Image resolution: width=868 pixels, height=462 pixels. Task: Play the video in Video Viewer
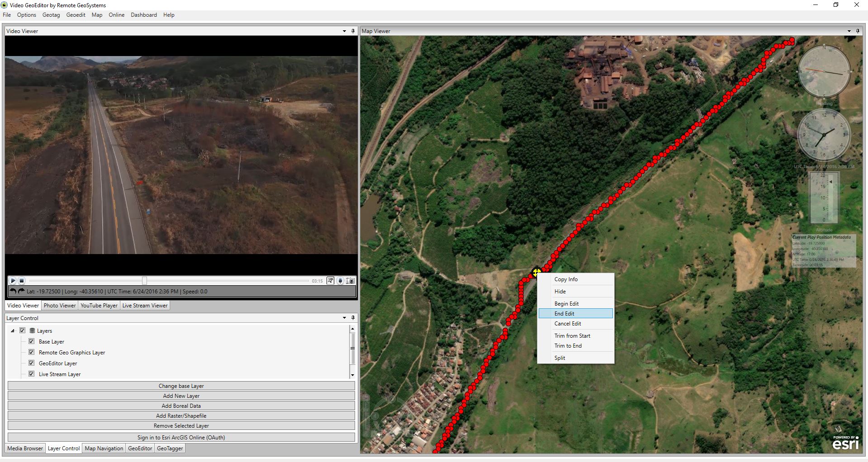pos(13,281)
